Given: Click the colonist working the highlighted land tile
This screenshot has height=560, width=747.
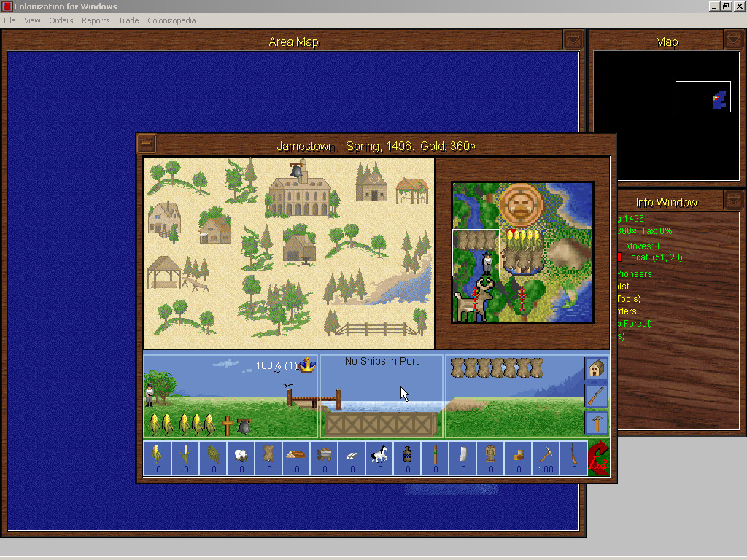Looking at the screenshot, I should (x=487, y=264).
